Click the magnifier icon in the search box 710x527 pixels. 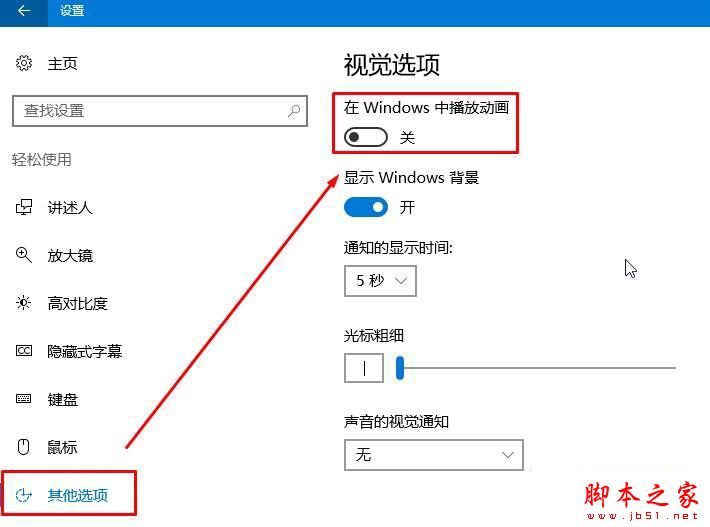[x=294, y=111]
